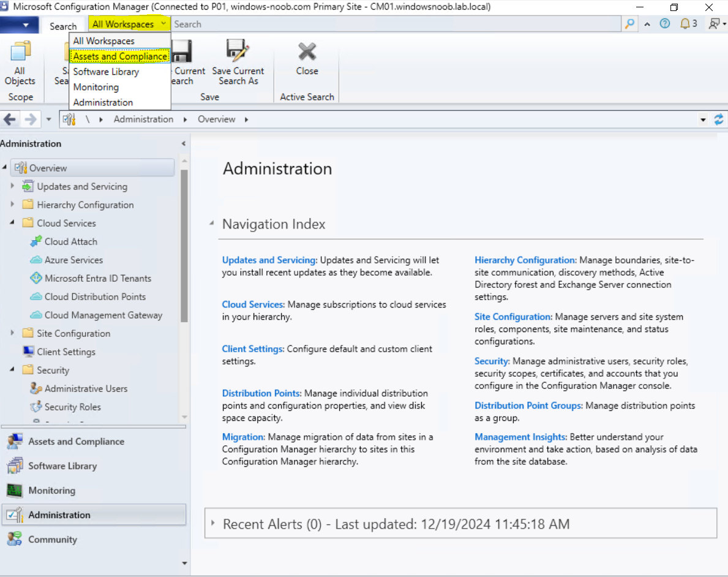Click the Azure Services cloud icon
The height and width of the screenshot is (577, 728).
click(36, 260)
